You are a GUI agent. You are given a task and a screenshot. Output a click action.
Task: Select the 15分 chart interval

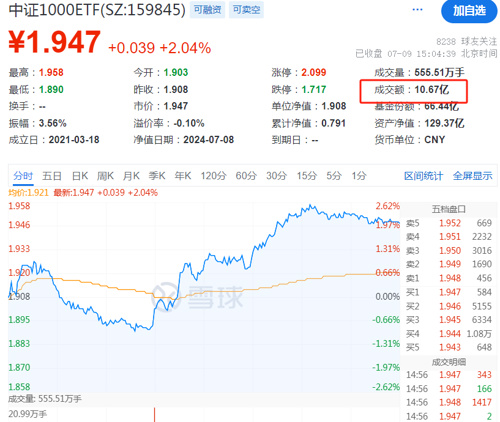[x=307, y=176]
